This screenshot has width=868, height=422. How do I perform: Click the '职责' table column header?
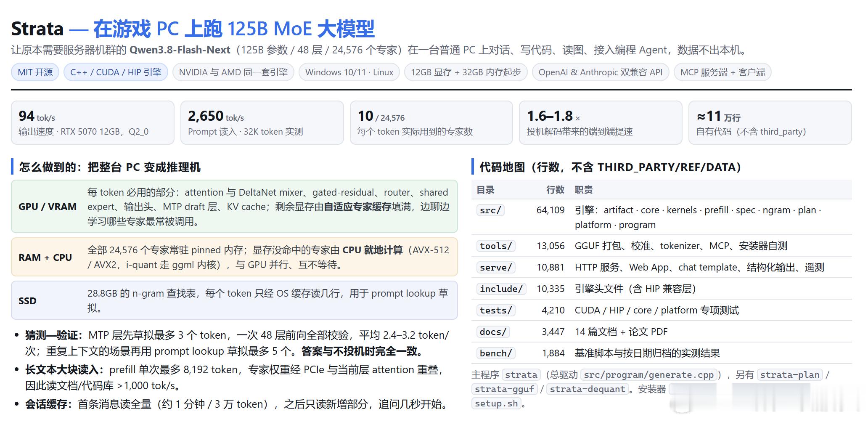[x=584, y=190]
